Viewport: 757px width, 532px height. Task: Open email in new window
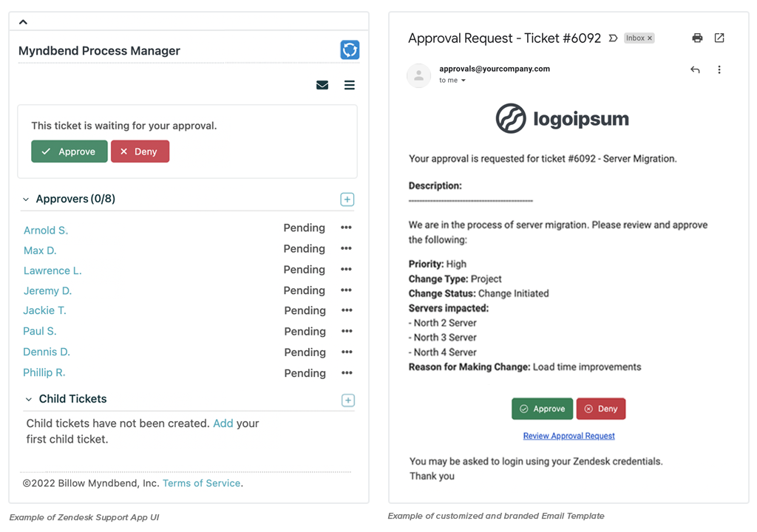[719, 38]
